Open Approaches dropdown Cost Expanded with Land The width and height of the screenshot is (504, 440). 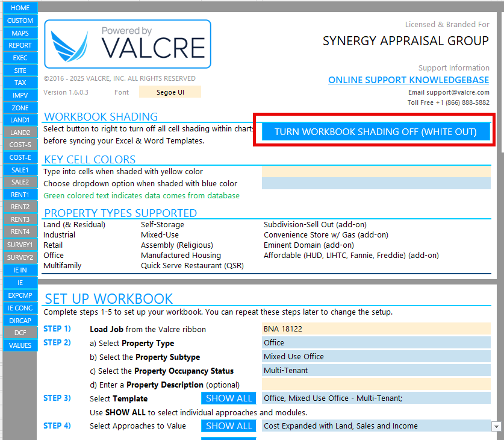coord(376,426)
